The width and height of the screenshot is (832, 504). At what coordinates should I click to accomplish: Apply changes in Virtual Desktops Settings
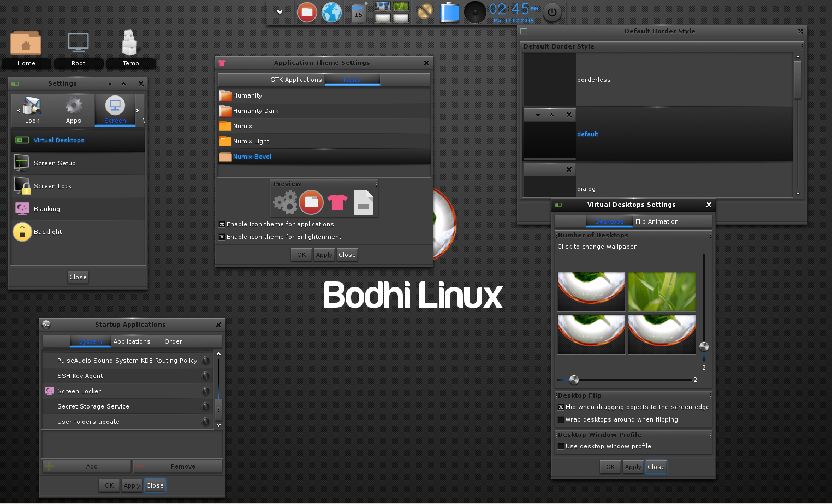tap(633, 467)
